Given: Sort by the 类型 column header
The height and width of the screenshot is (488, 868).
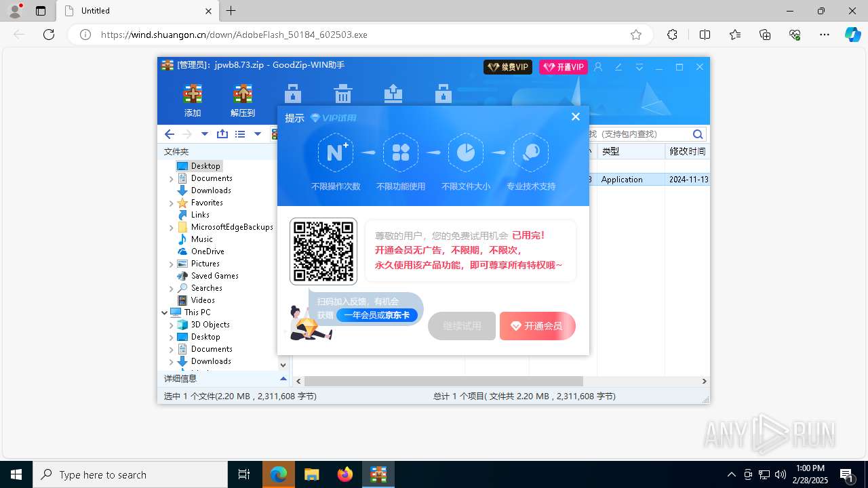Looking at the screenshot, I should point(631,151).
